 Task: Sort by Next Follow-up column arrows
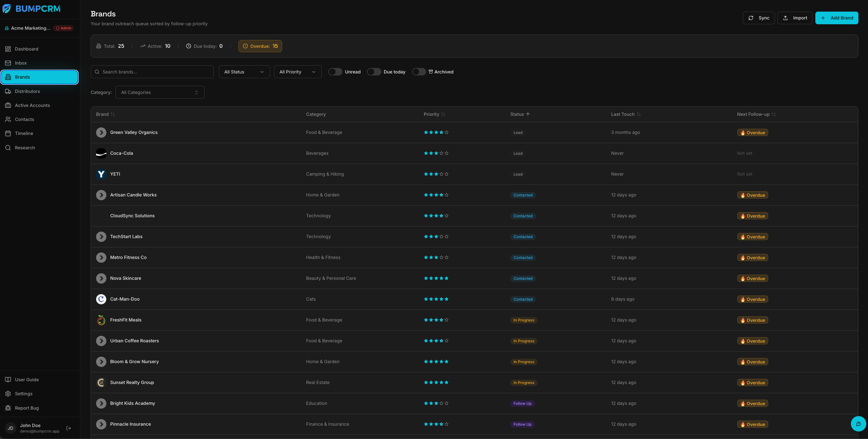tap(774, 114)
